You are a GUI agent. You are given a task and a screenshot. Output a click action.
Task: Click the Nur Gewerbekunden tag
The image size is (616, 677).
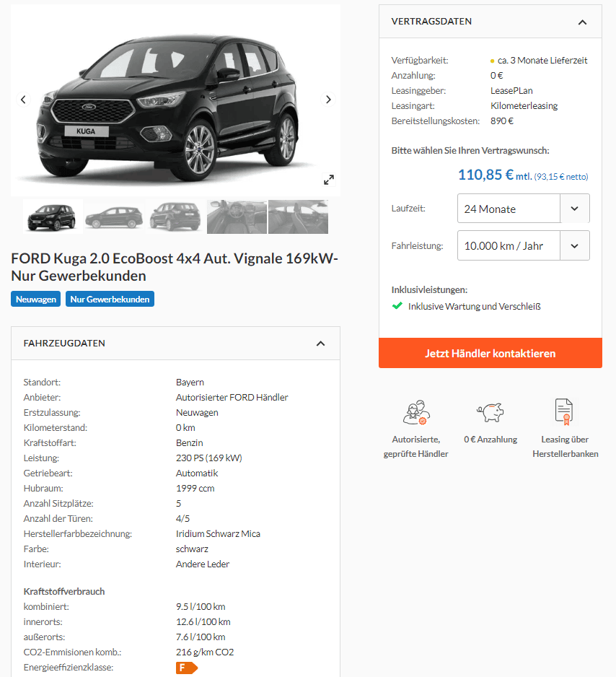(110, 300)
